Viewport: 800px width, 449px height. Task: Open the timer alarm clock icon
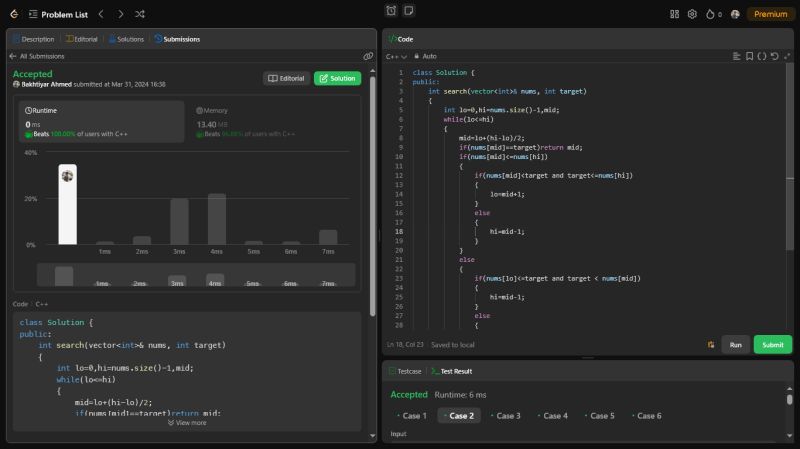[x=391, y=11]
